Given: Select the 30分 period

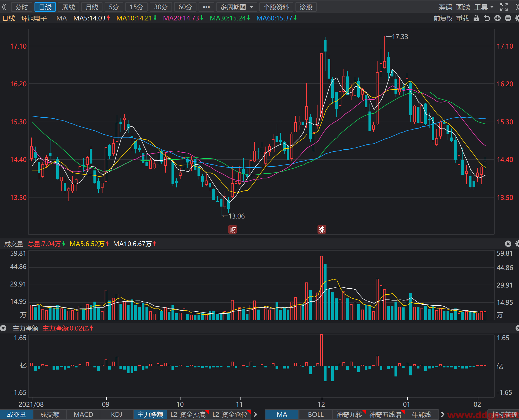Looking at the screenshot, I should pos(161,7).
